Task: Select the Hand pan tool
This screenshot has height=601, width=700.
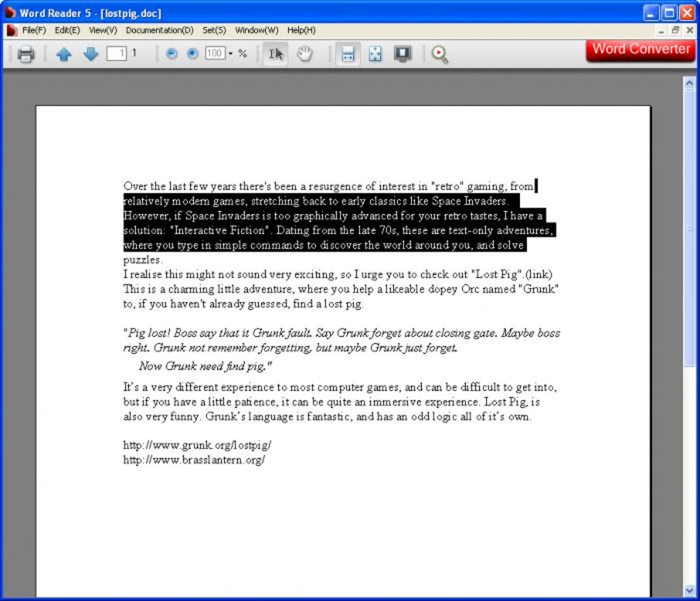Action: tap(305, 54)
